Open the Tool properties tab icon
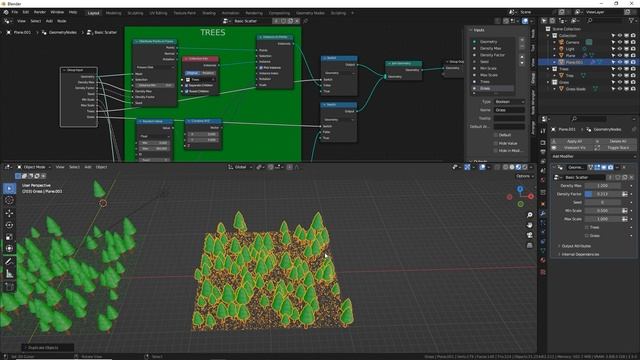The image size is (640, 360). [543, 131]
